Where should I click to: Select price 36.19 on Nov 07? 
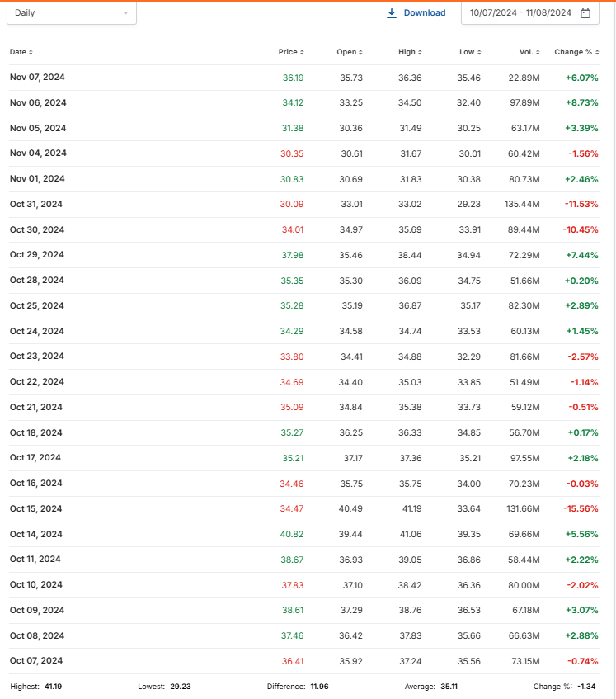tap(293, 78)
